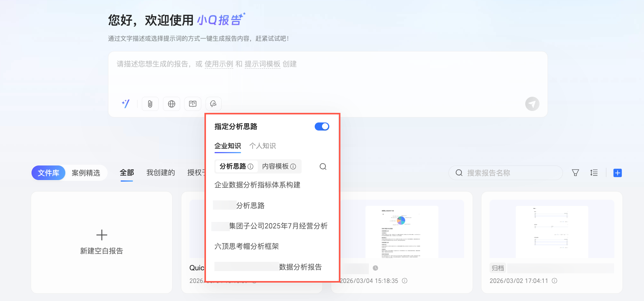Switch to the 个人知识 tab
644x301 pixels.
click(x=262, y=146)
